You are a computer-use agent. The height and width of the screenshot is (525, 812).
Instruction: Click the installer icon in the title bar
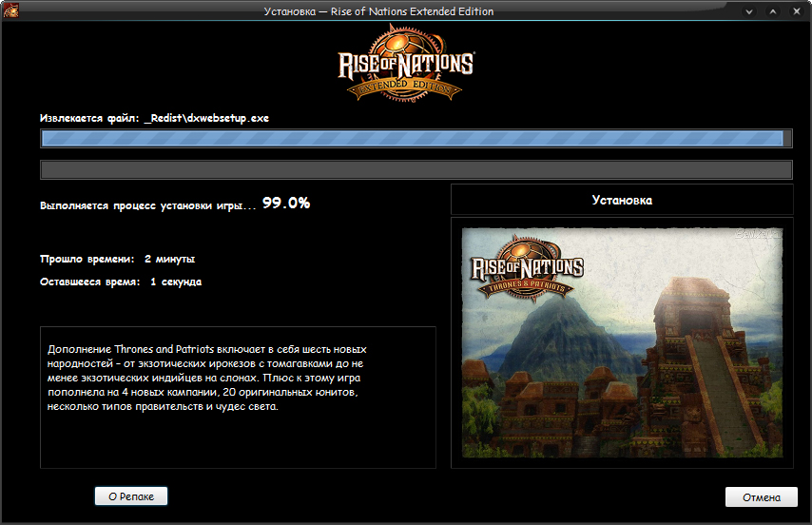12,11
